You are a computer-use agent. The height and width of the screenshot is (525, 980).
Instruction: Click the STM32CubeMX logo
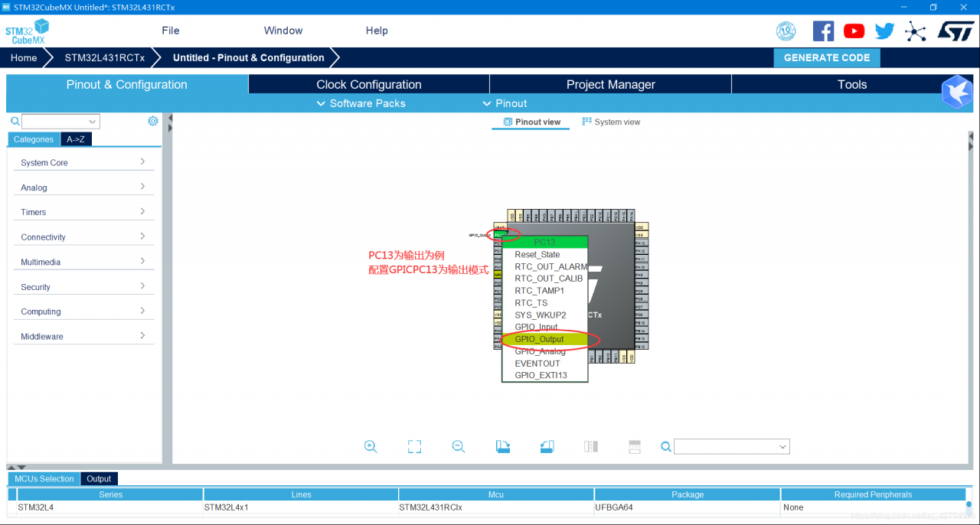click(x=27, y=32)
